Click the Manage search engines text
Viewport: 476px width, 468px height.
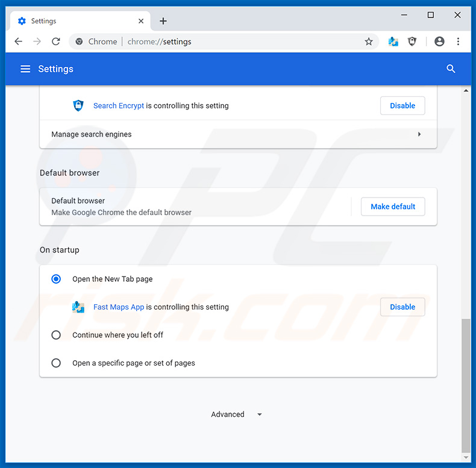(92, 134)
